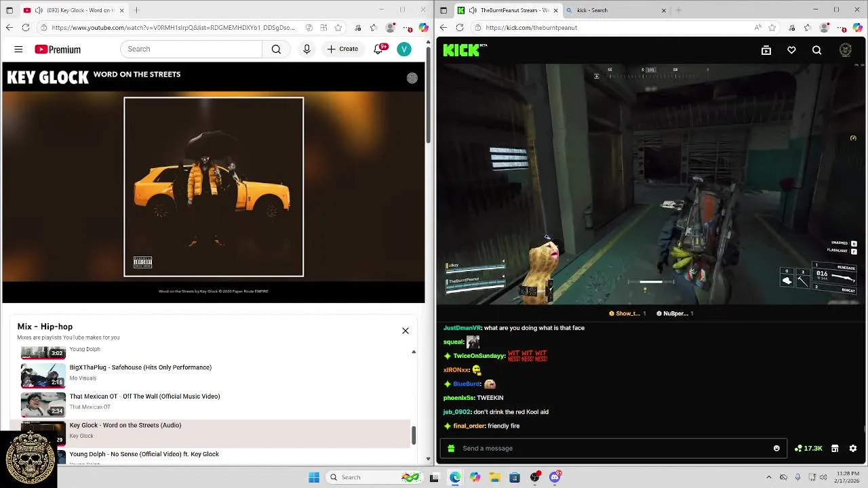The image size is (868, 488).
Task: Open Kick browse/clips icon in header
Action: click(766, 50)
